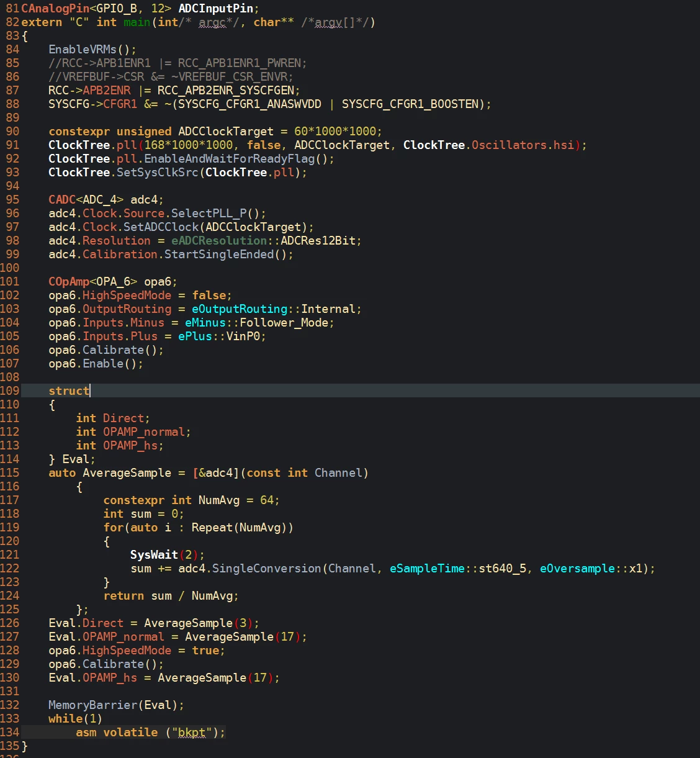Click '168*1000*1000' on line 91
The image size is (700, 758).
tap(189, 145)
